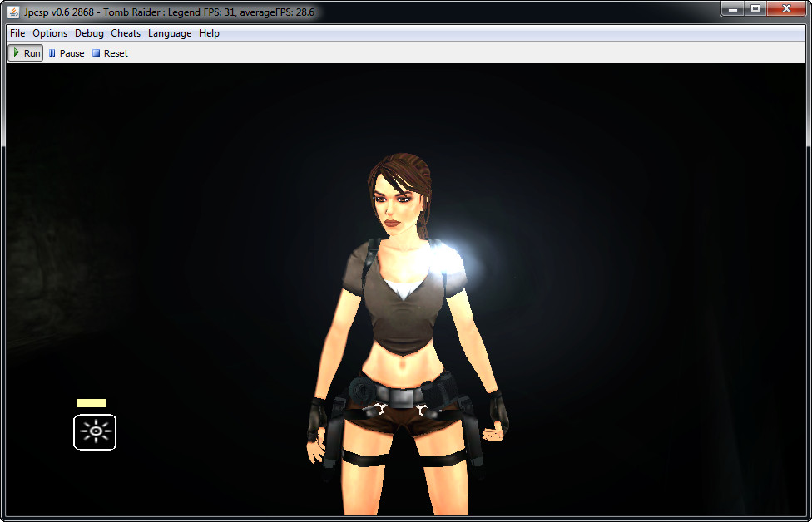The width and height of the screenshot is (812, 522).
Task: Minimize the Jpcsp window
Action: (x=732, y=9)
